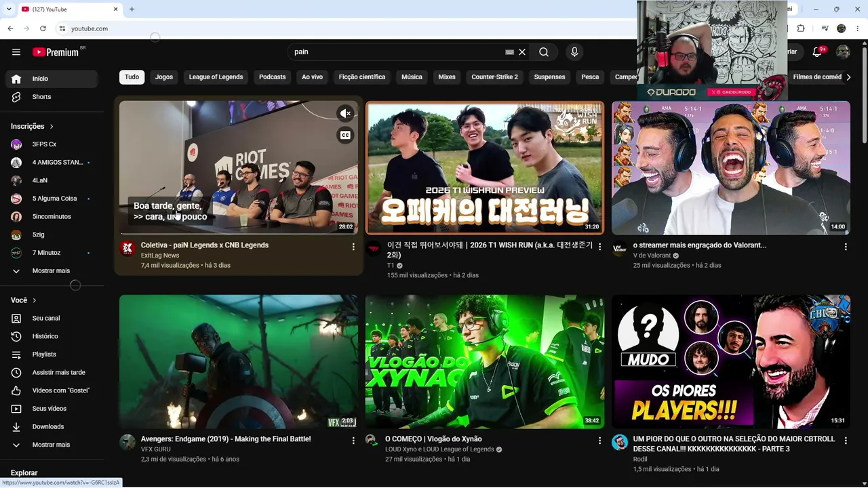This screenshot has width=868, height=488.
Task: Open Downloads in the sidebar
Action: [x=52, y=426]
